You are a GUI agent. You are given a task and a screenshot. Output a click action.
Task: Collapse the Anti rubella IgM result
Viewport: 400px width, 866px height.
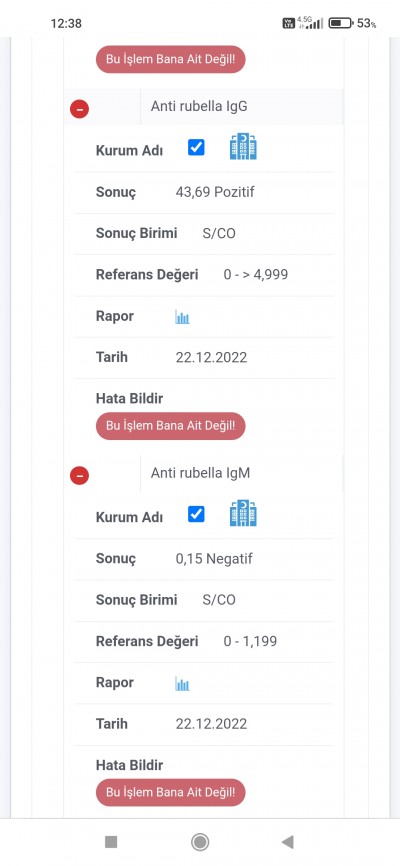pyautogui.click(x=80, y=475)
